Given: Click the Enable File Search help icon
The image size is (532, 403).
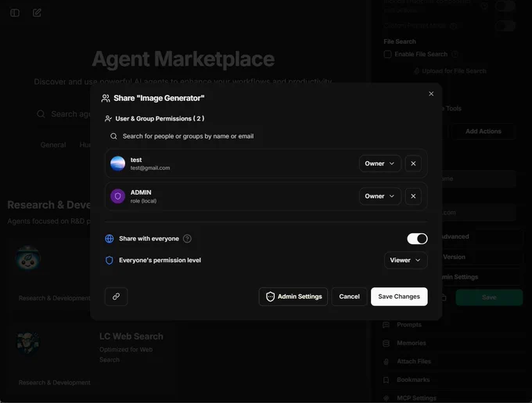Looking at the screenshot, I should (x=455, y=54).
